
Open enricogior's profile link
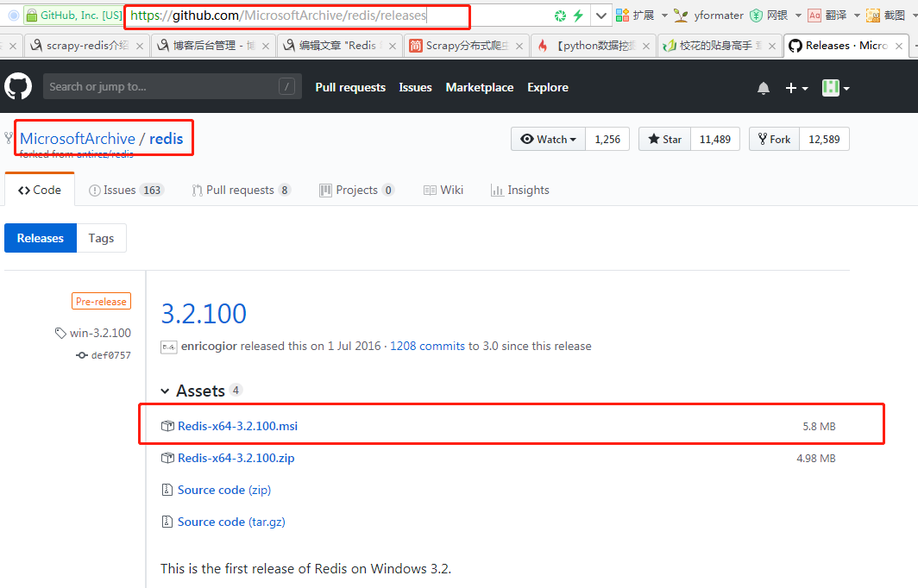209,347
